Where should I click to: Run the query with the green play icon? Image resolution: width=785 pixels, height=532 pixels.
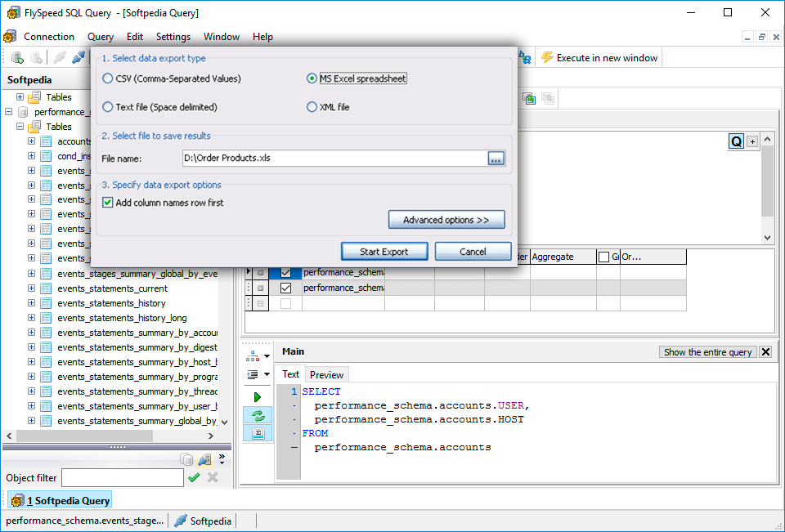point(258,396)
